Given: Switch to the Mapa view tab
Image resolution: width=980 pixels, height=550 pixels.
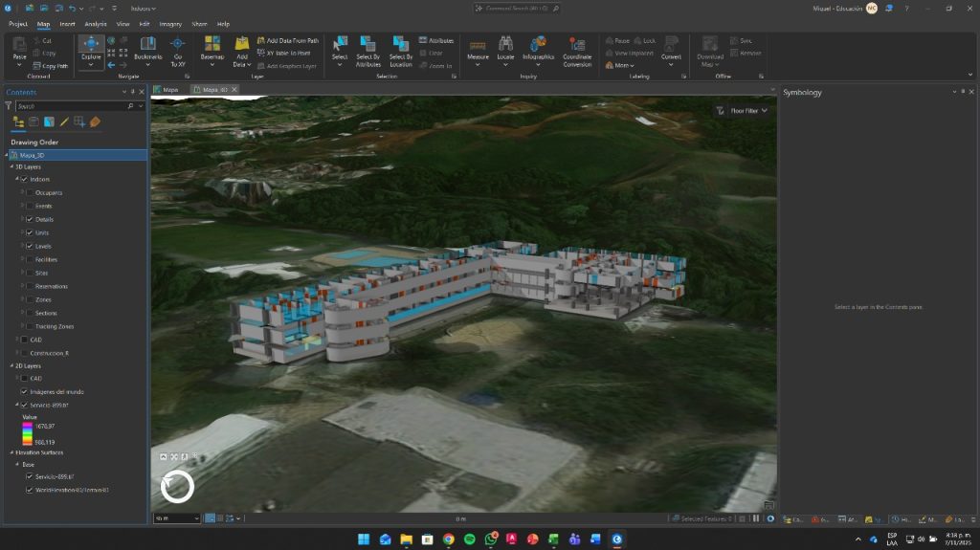Looking at the screenshot, I should click(x=170, y=89).
